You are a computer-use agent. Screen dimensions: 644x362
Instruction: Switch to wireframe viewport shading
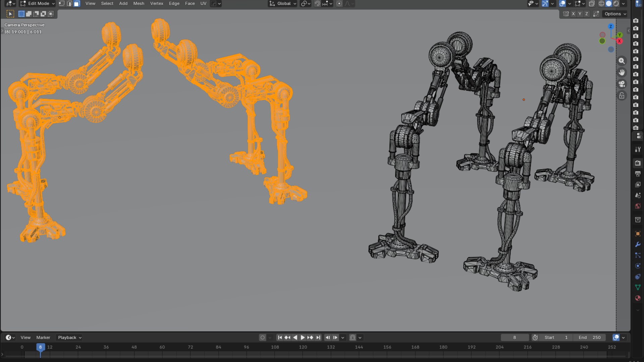pyautogui.click(x=601, y=4)
